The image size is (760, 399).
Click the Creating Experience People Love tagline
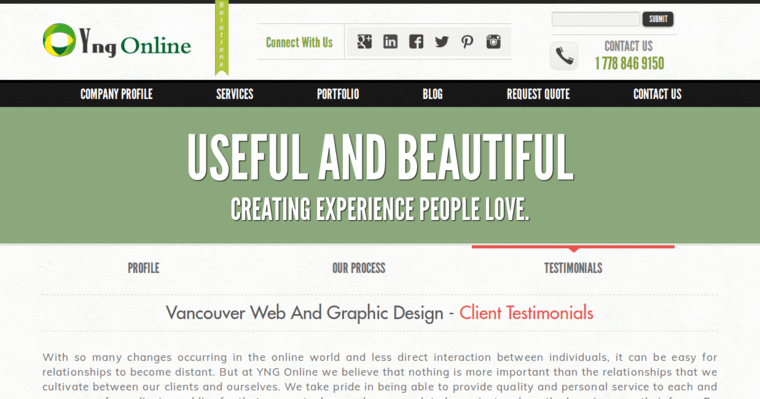380,209
